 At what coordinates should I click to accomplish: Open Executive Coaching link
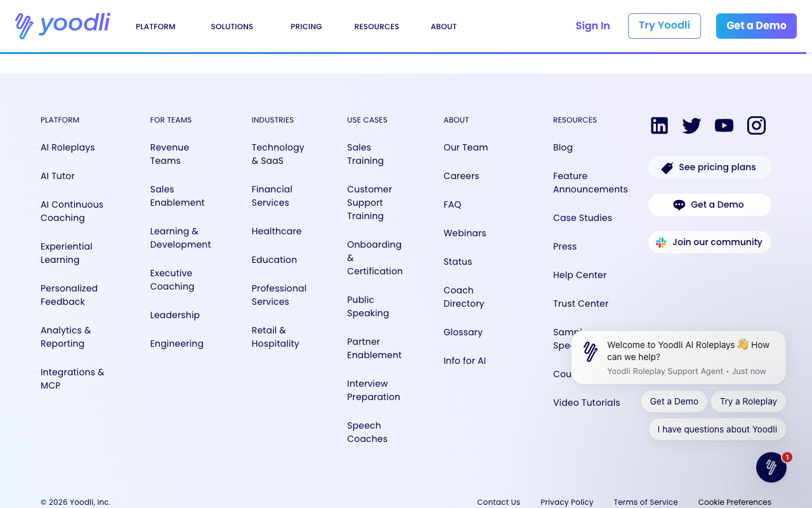[x=173, y=280]
